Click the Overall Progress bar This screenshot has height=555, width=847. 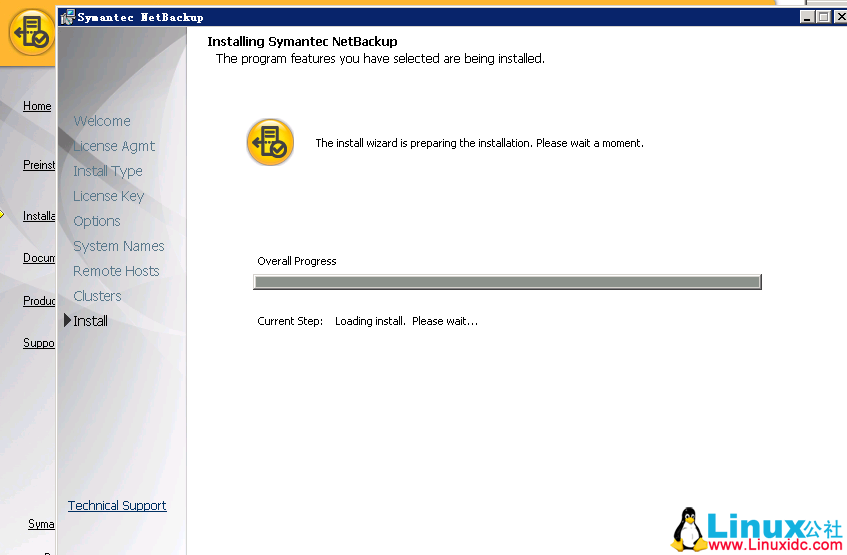pos(507,282)
